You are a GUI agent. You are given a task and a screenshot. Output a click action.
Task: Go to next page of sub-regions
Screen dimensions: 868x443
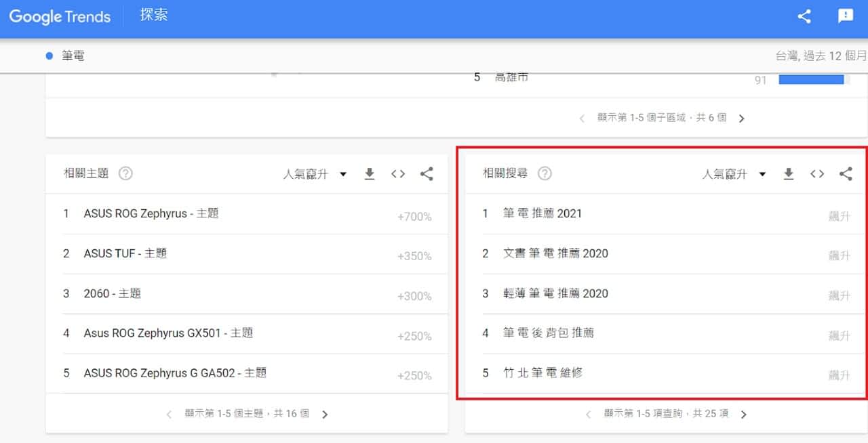click(x=741, y=119)
